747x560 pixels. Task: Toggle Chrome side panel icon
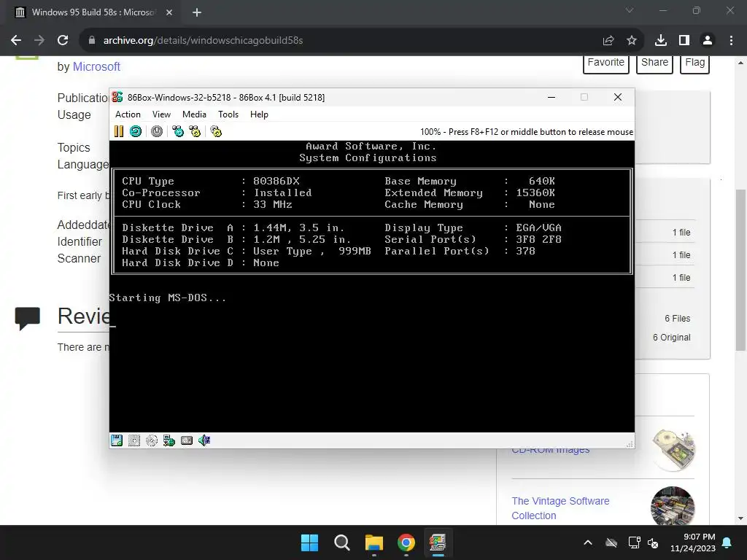(x=684, y=41)
